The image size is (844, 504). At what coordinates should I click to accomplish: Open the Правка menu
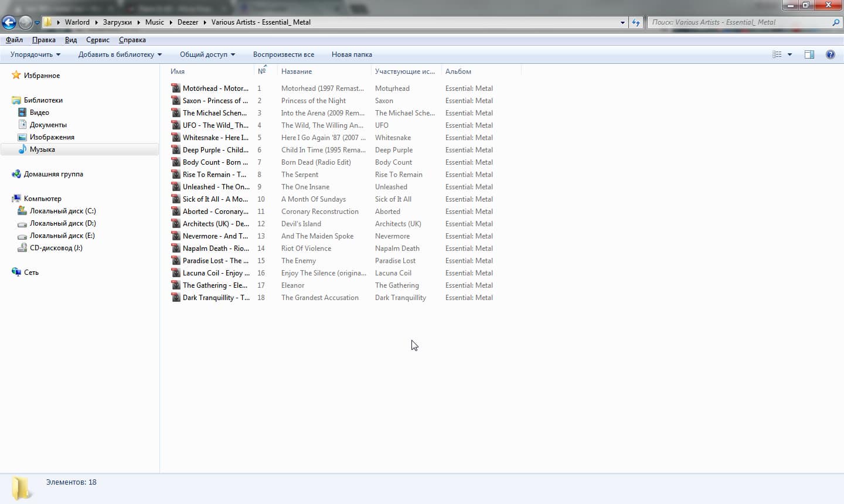pyautogui.click(x=44, y=40)
